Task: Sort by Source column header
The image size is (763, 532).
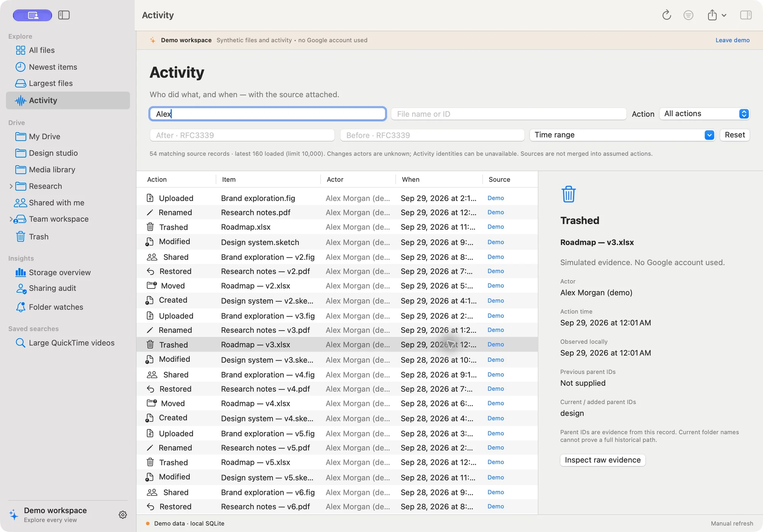Action: click(x=499, y=179)
